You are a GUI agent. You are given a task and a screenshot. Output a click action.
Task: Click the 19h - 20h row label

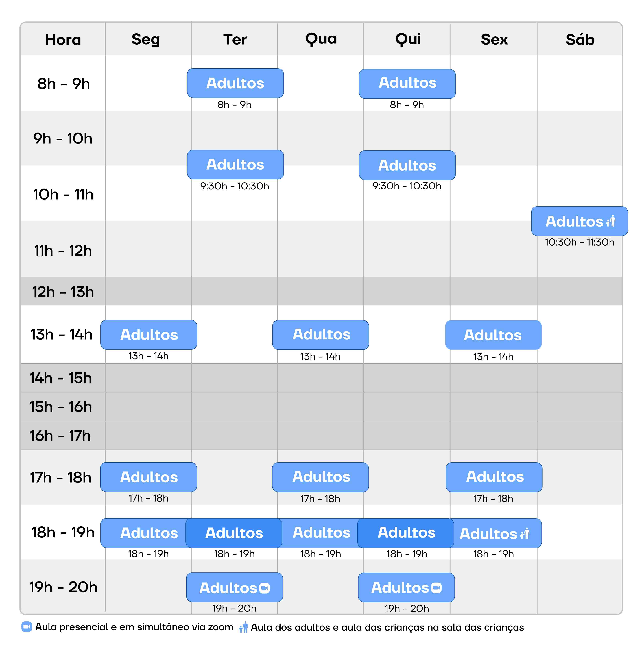pyautogui.click(x=63, y=587)
